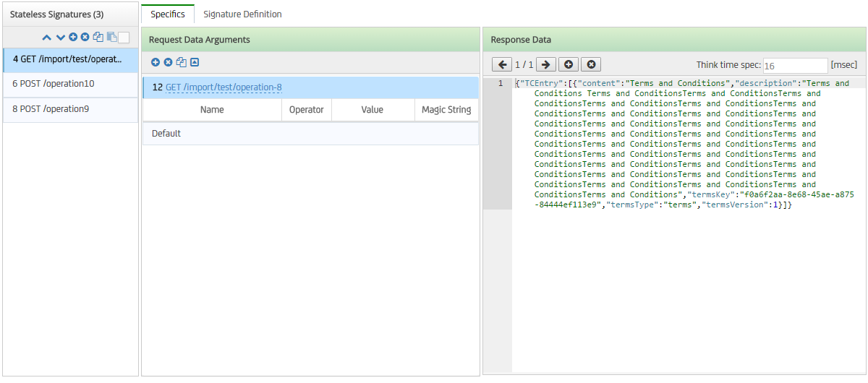The image size is (868, 383).
Task: Click the Think time spec label
Action: click(x=728, y=65)
